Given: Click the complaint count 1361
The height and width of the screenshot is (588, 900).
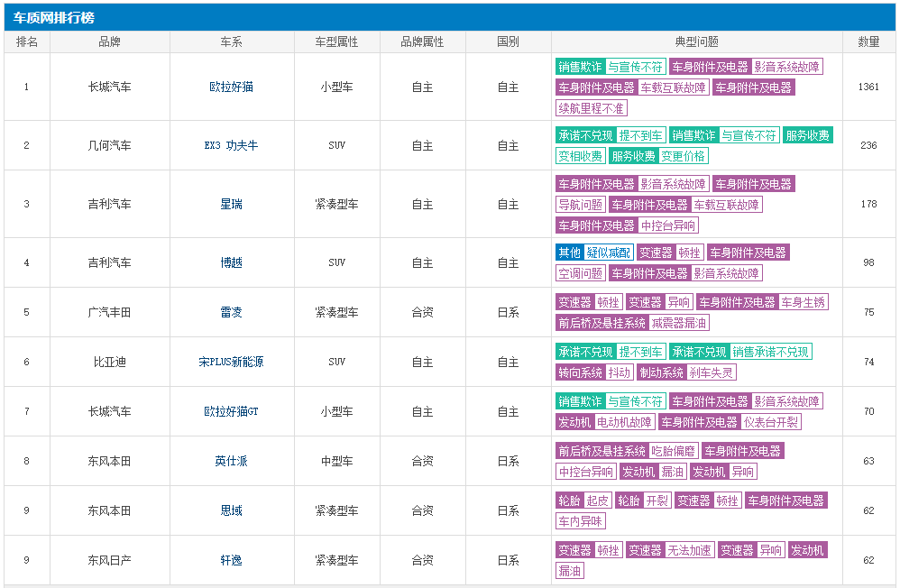Looking at the screenshot, I should coord(869,87).
